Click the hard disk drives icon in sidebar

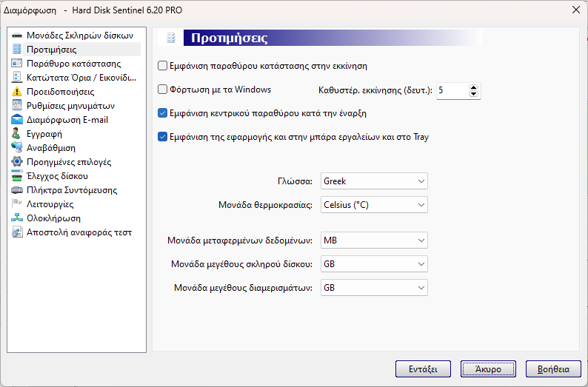17,36
